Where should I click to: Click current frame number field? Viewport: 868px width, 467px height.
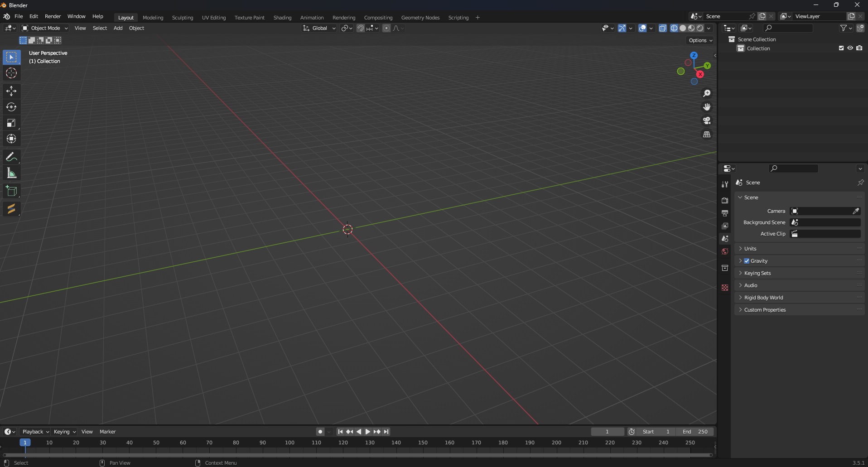608,432
